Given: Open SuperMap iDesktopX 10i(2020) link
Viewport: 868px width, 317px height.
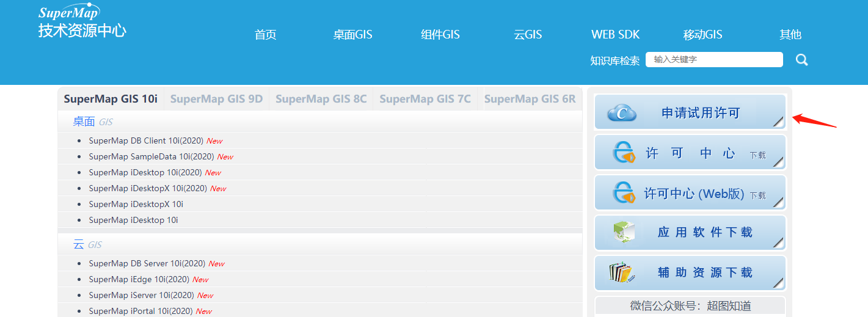Looking at the screenshot, I should [148, 188].
